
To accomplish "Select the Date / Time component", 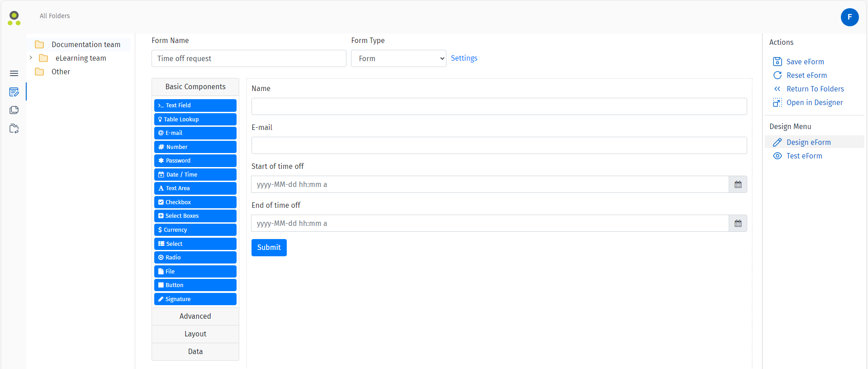I will [195, 174].
